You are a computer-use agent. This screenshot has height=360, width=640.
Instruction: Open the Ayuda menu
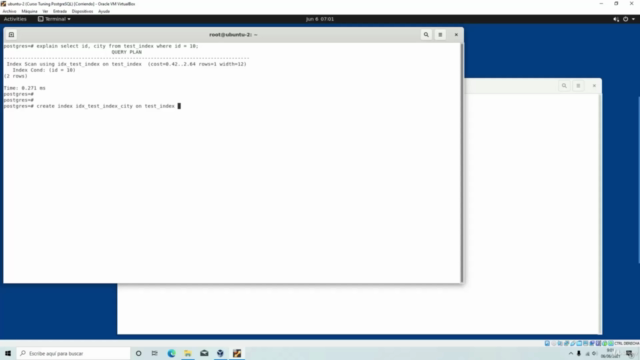(104, 11)
